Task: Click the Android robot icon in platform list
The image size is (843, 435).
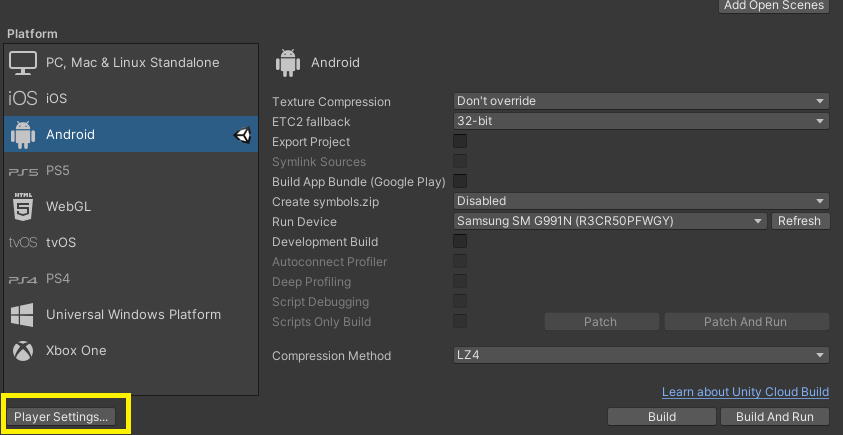Action: 23,134
